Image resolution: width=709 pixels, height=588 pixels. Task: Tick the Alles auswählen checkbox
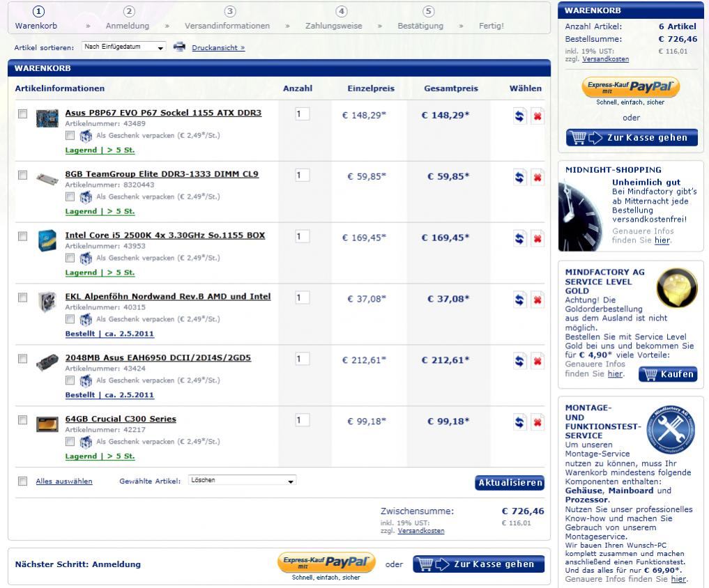point(22,481)
